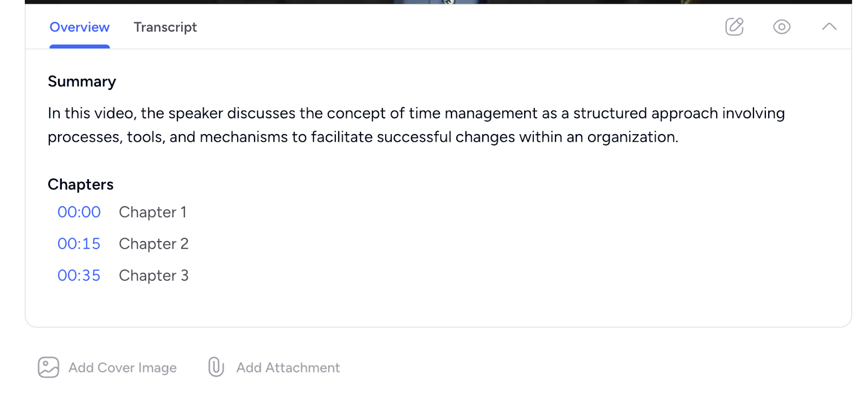Click the summary line starting "In this video"
Viewport: 868px width, 398px height.
point(416,113)
